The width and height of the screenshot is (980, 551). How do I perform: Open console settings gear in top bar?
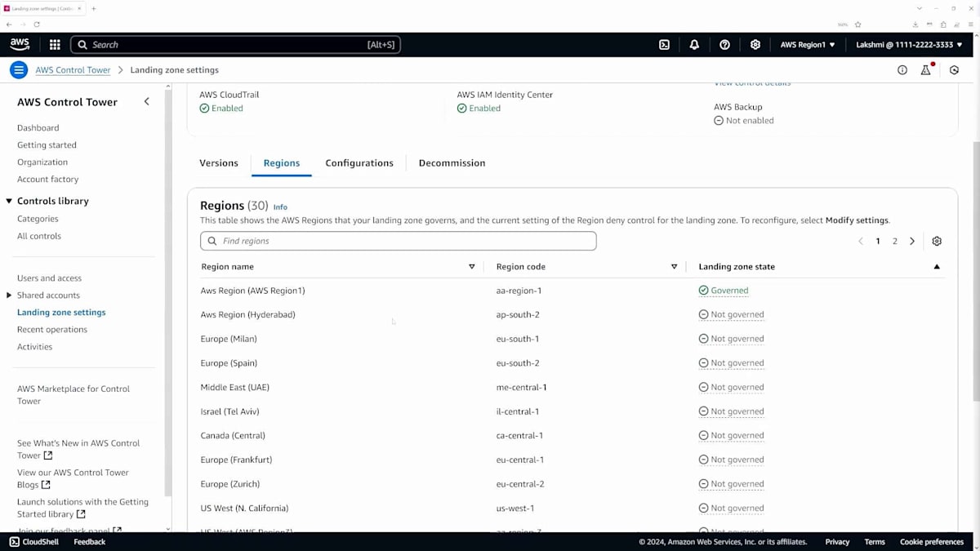[755, 45]
